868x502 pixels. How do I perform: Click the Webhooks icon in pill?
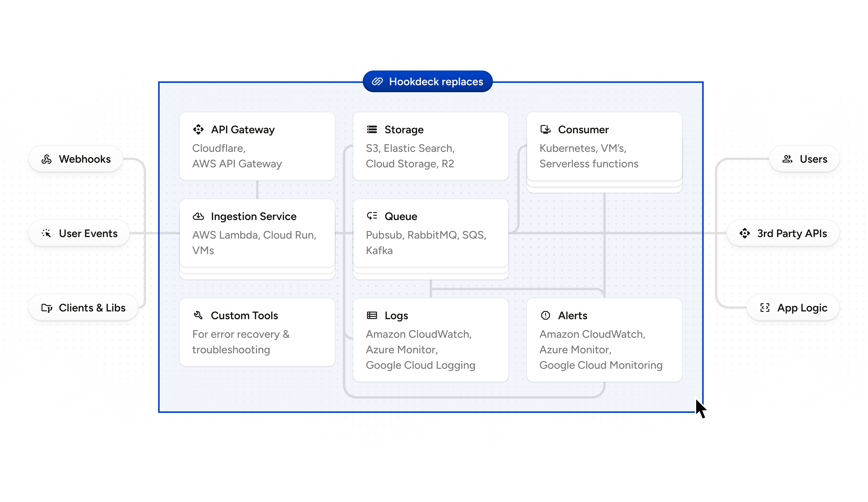click(x=47, y=159)
